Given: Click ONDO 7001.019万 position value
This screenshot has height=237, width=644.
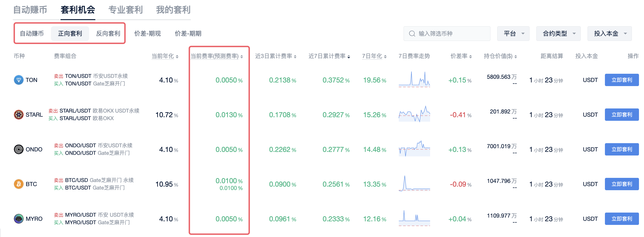Looking at the screenshot, I should (x=502, y=146).
